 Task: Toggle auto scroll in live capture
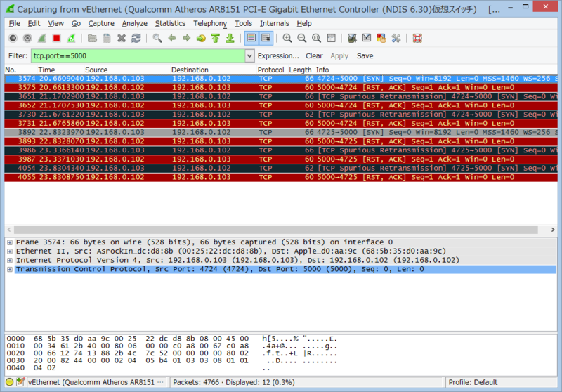[266, 38]
